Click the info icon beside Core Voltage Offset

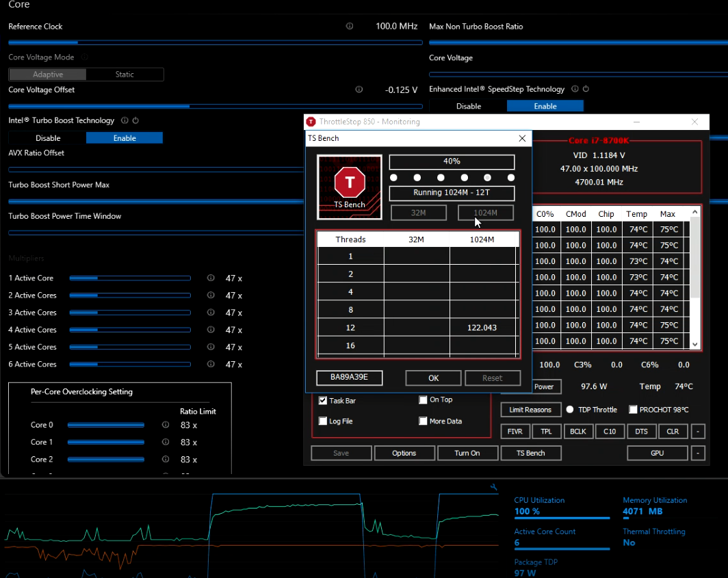359,90
